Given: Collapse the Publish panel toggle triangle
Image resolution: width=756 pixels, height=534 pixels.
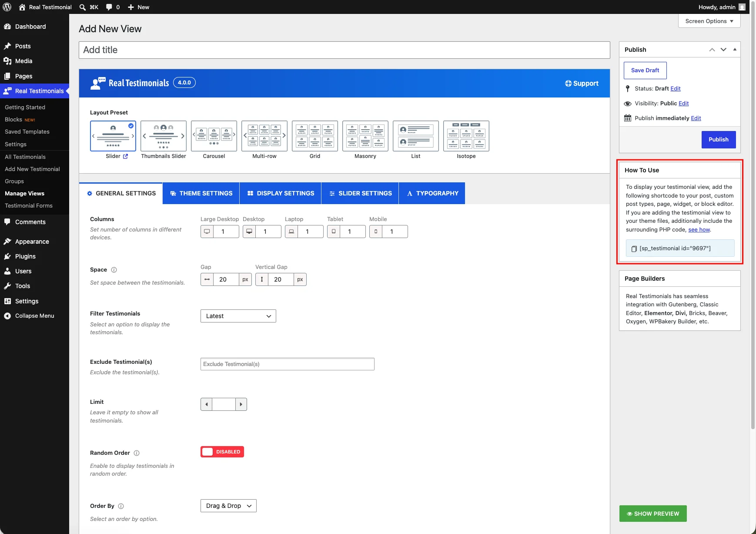Looking at the screenshot, I should tap(735, 50).
